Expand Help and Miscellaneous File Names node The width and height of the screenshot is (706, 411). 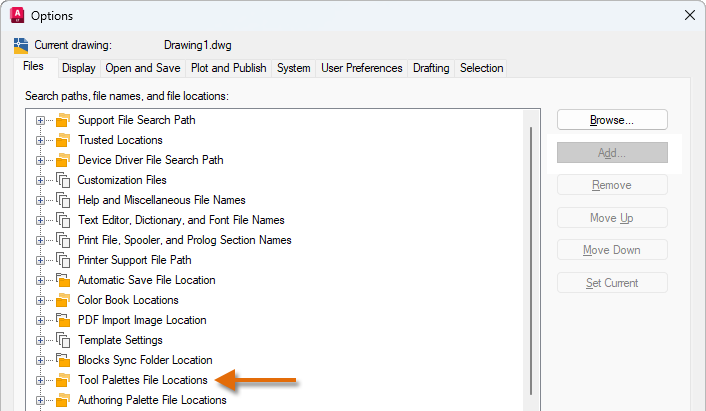(x=41, y=200)
